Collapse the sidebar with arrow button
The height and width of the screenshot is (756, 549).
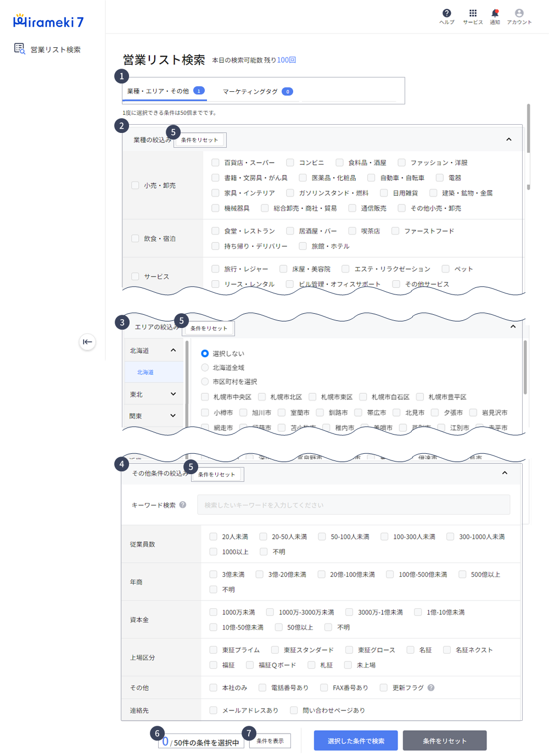tap(87, 342)
